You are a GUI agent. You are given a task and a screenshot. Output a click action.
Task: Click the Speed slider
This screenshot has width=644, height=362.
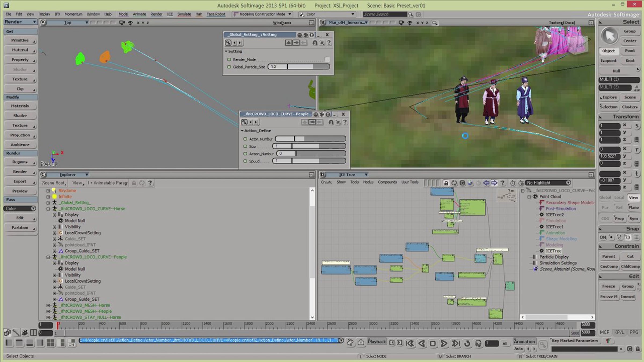click(x=309, y=161)
